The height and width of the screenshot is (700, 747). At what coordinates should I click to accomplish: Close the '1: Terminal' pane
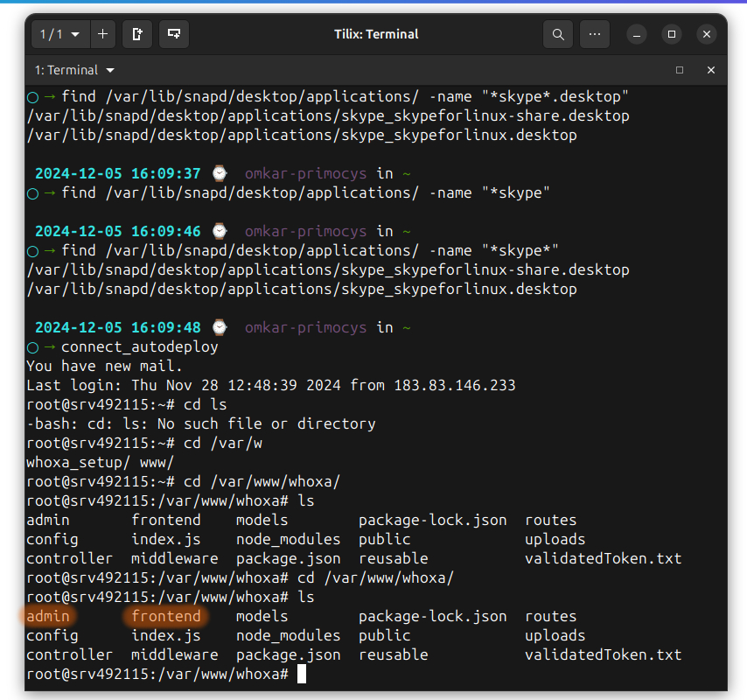click(x=711, y=70)
